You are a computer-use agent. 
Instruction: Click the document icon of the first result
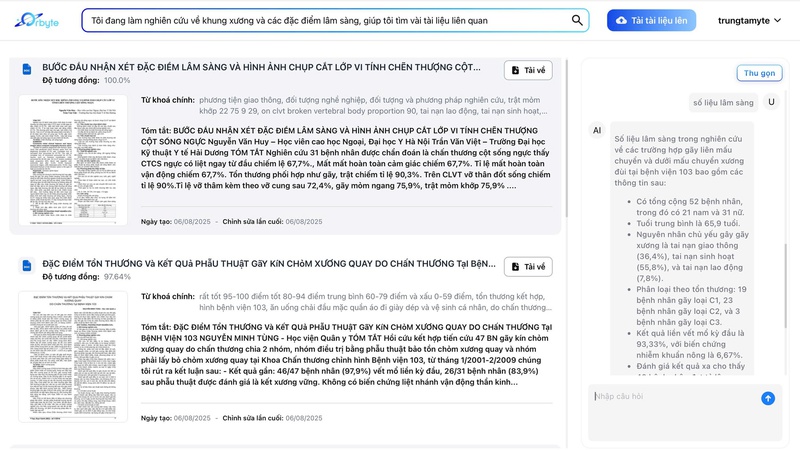27,69
